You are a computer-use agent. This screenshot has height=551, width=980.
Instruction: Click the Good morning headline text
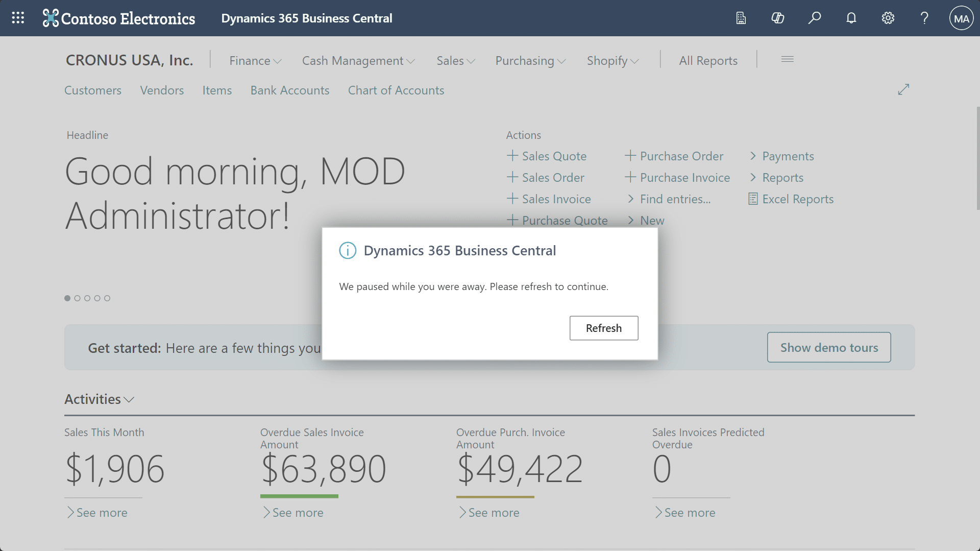coord(235,194)
